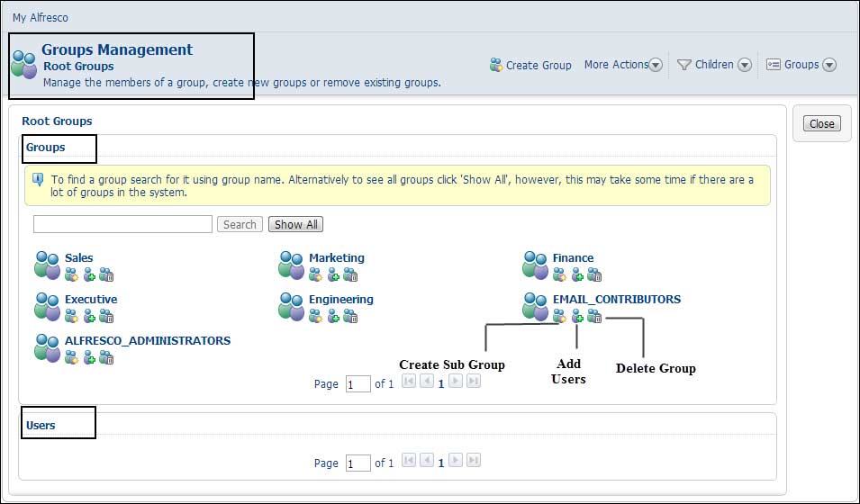Click the Groups panel page number field
The image size is (860, 504).
[x=358, y=384]
